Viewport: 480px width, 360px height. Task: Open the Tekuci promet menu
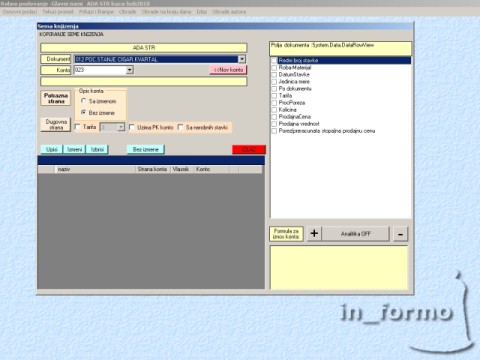[x=58, y=12]
